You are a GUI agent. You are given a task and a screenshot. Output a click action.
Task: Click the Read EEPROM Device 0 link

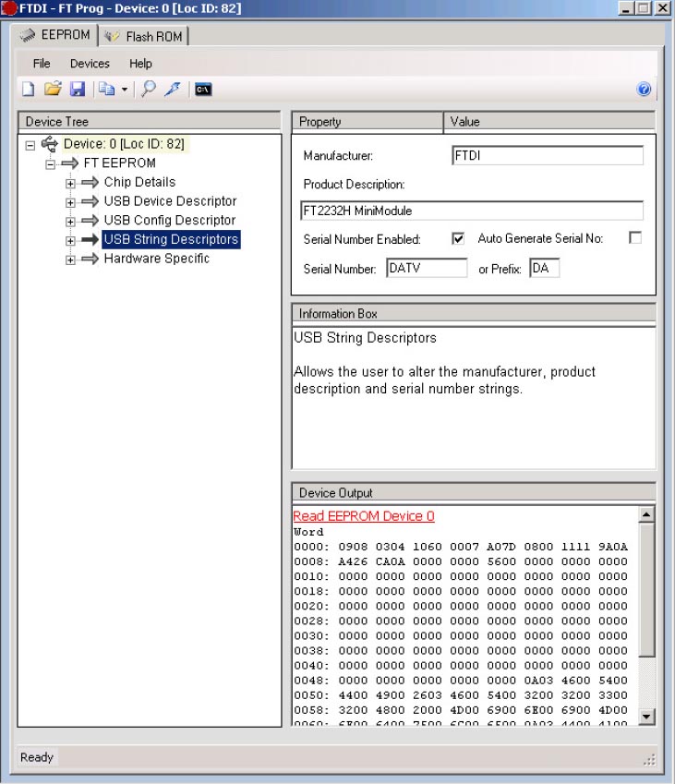[x=364, y=516]
